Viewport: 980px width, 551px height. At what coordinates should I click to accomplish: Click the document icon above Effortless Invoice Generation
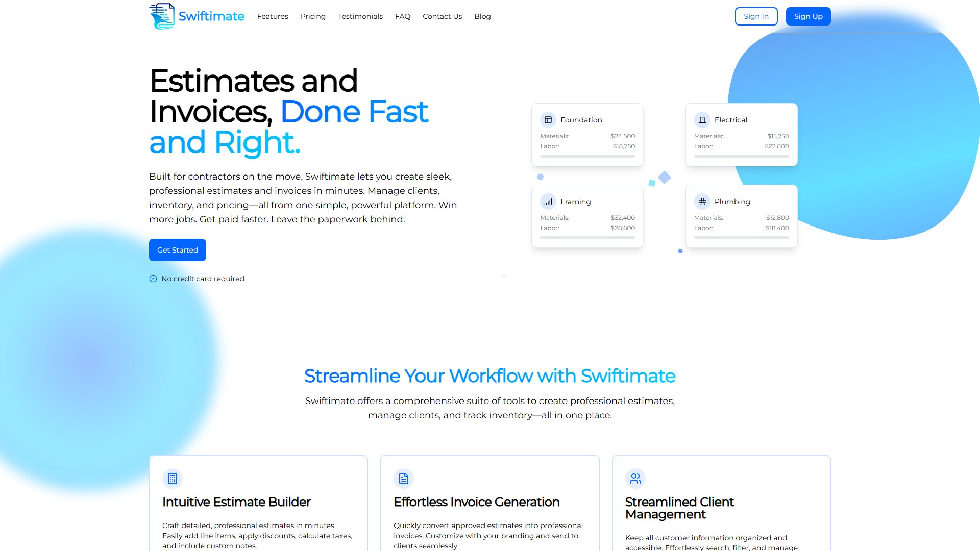point(404,479)
